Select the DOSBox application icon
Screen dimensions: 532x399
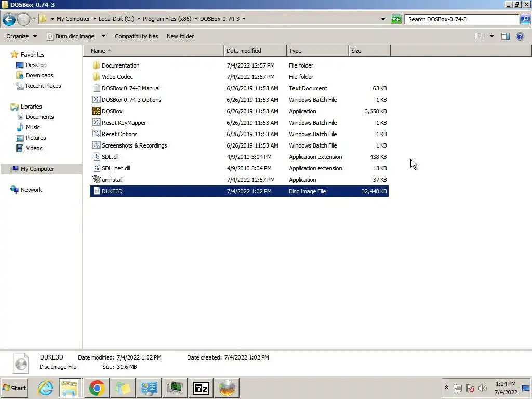click(96, 111)
